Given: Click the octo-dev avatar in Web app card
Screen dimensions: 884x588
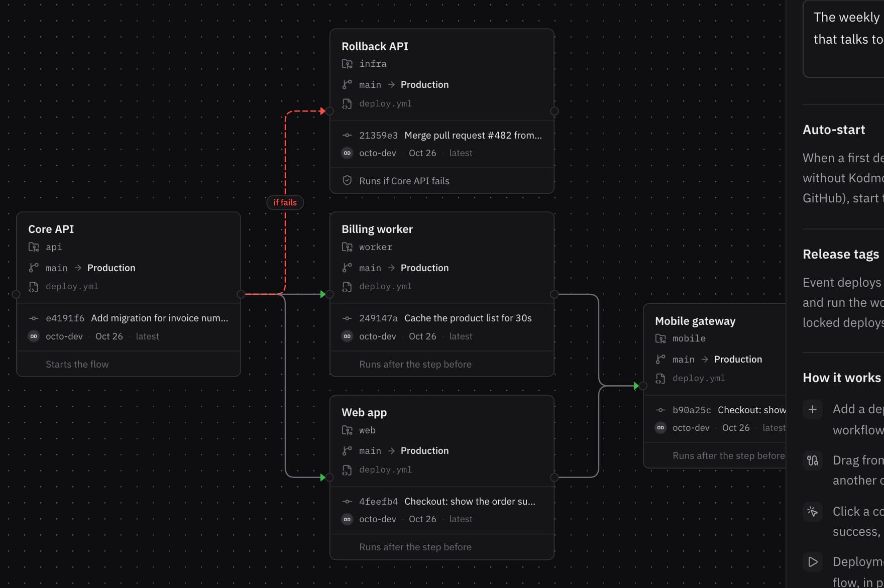Looking at the screenshot, I should click(x=347, y=519).
